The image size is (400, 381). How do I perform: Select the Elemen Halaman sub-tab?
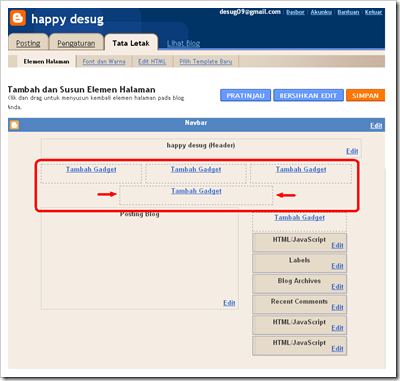[x=46, y=61]
